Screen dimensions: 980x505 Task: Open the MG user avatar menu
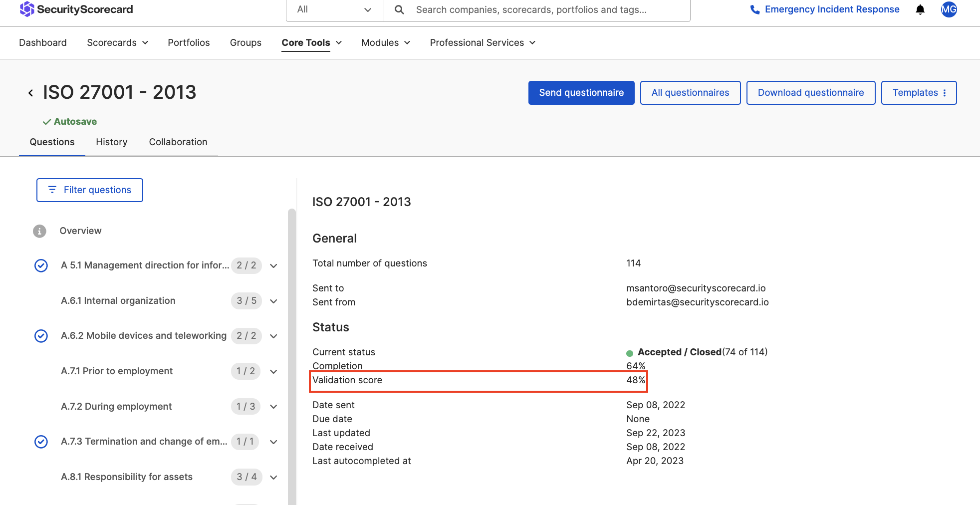[x=949, y=9]
